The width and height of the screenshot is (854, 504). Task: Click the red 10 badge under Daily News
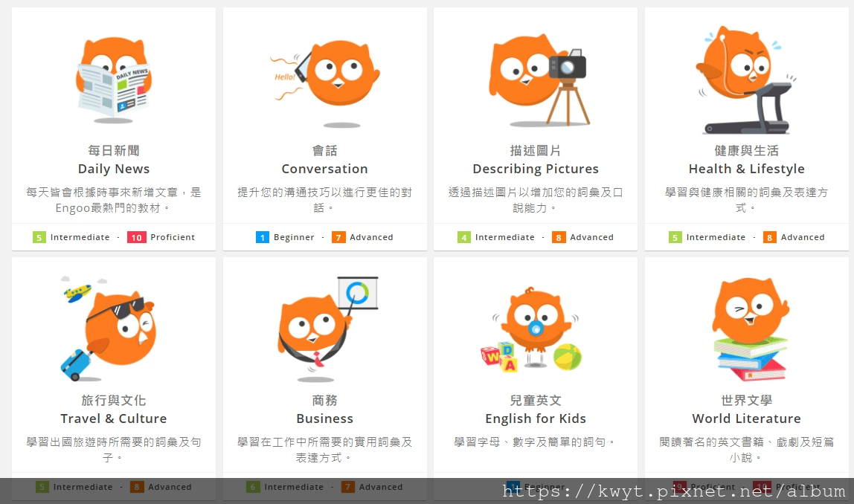136,237
